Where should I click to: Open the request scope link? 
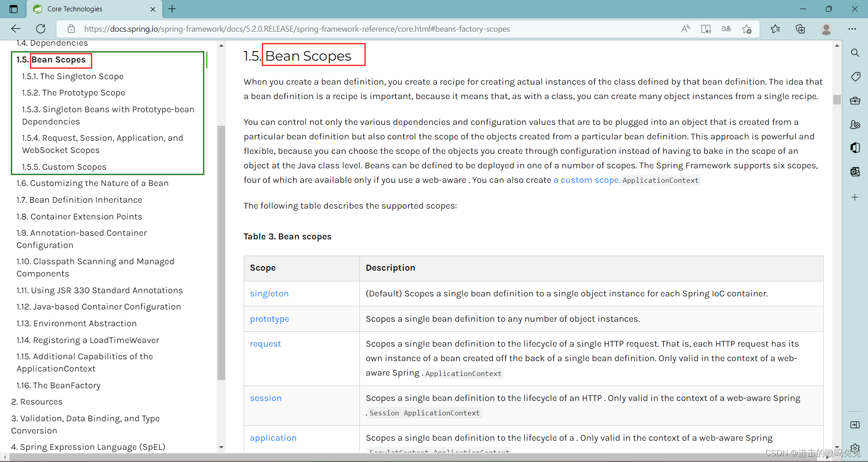coord(265,344)
